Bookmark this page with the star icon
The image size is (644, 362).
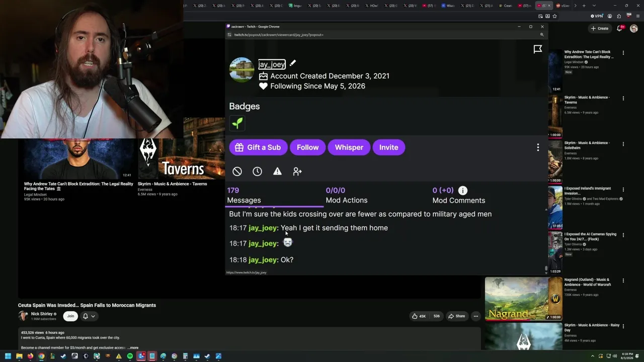(x=554, y=16)
